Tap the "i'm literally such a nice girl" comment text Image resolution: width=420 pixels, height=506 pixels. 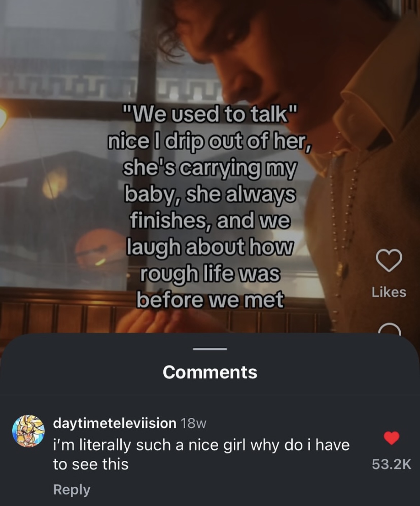[201, 454]
